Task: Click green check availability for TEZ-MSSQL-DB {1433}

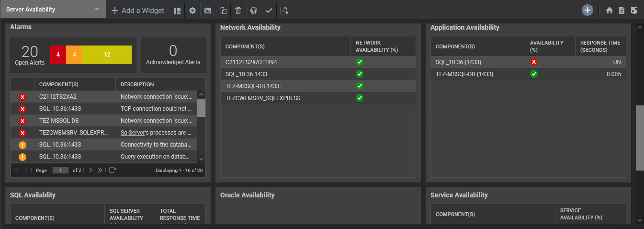Action: click(534, 74)
